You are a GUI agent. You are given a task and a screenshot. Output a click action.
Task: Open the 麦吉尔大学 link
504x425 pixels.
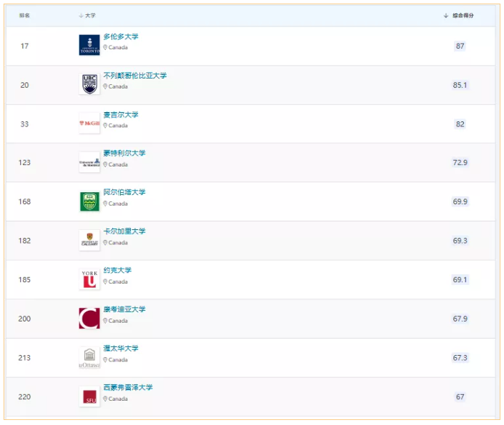pos(121,114)
